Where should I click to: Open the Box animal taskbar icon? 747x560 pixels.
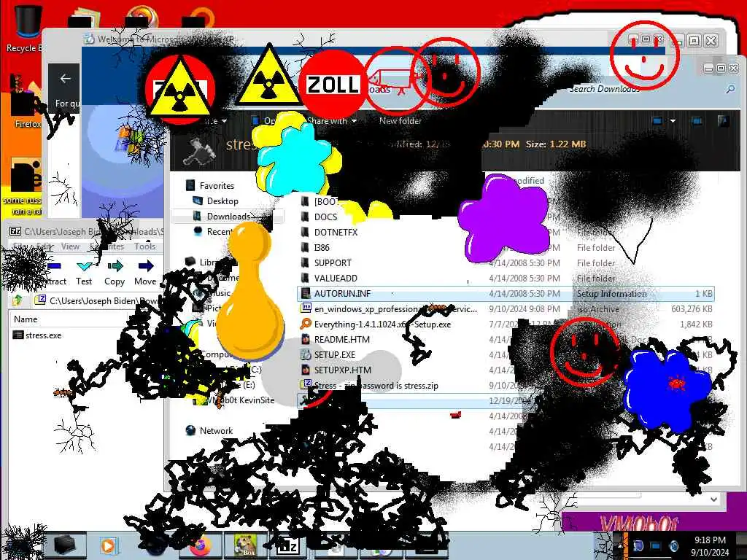tap(245, 545)
